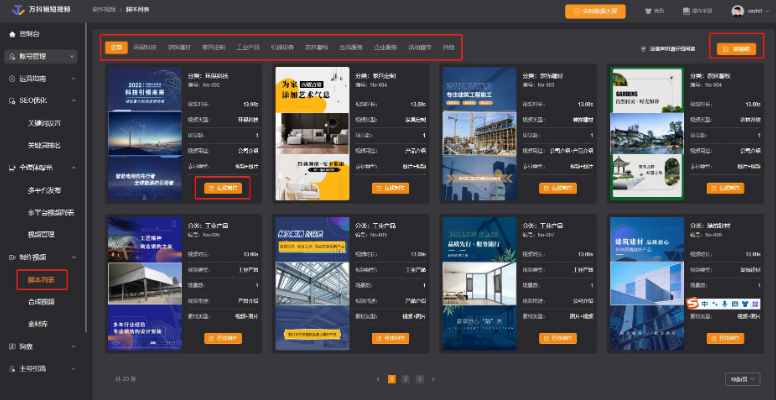The height and width of the screenshot is (400, 776).
Task: Click the 万抖销短视频 logo icon
Action: pos(17,10)
